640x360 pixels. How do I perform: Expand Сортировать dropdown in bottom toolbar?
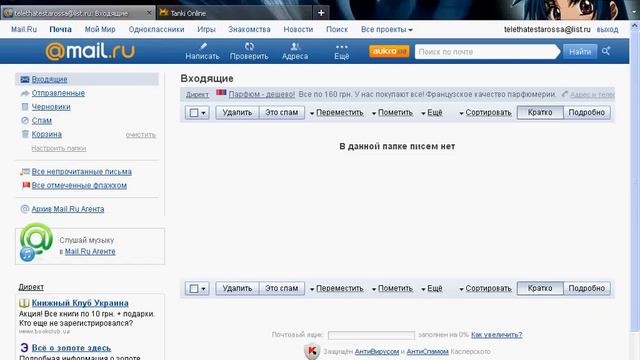[485, 289]
